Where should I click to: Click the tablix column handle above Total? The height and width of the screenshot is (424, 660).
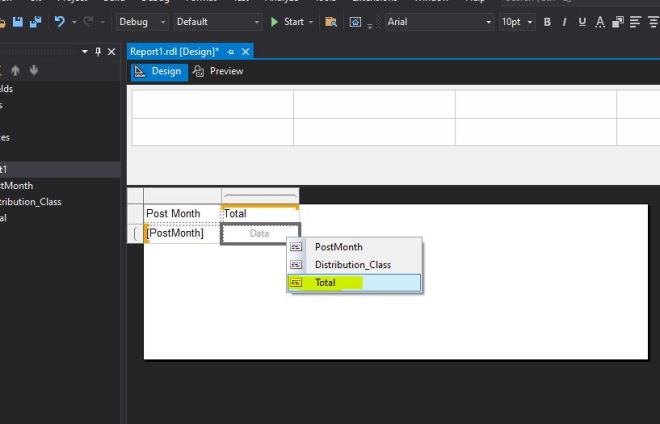tap(260, 196)
